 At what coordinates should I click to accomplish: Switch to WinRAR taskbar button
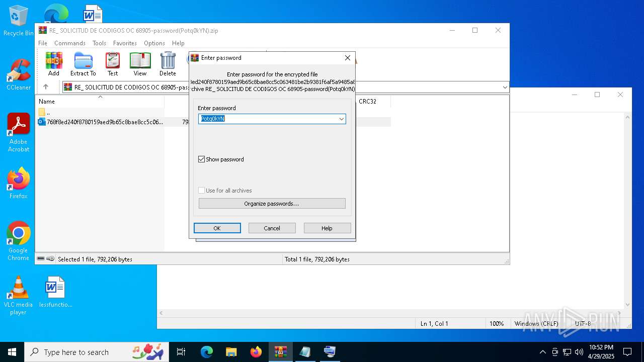click(280, 352)
